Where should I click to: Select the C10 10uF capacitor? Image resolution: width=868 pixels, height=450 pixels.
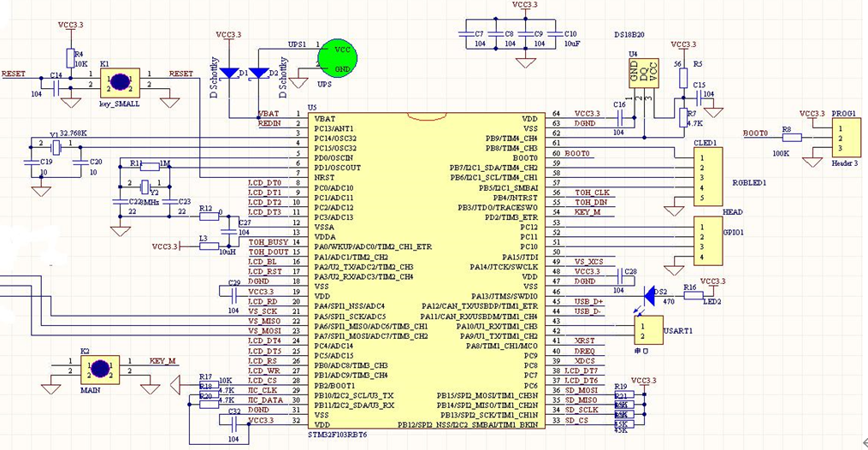[x=555, y=33]
